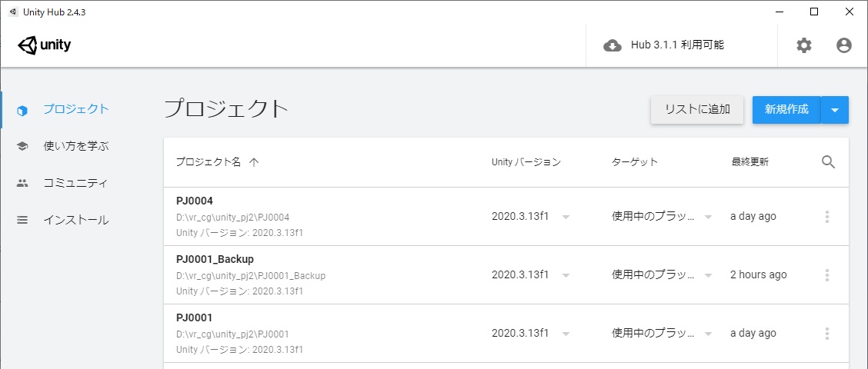Click the 新規作成 button

pos(786,109)
